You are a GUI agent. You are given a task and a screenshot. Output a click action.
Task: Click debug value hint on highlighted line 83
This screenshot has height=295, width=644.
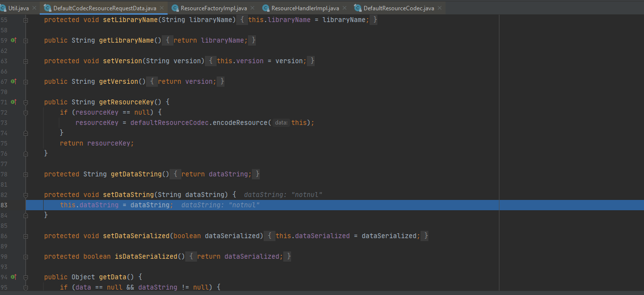pyautogui.click(x=220, y=205)
